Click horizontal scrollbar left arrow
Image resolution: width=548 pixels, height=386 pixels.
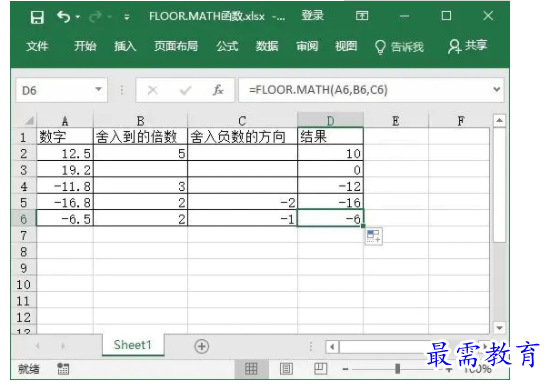point(332,347)
